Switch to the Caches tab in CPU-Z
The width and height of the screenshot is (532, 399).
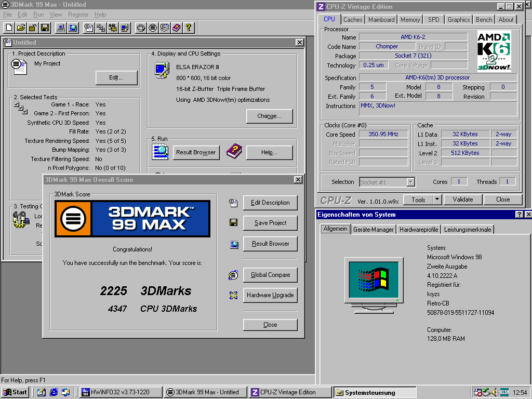(353, 20)
